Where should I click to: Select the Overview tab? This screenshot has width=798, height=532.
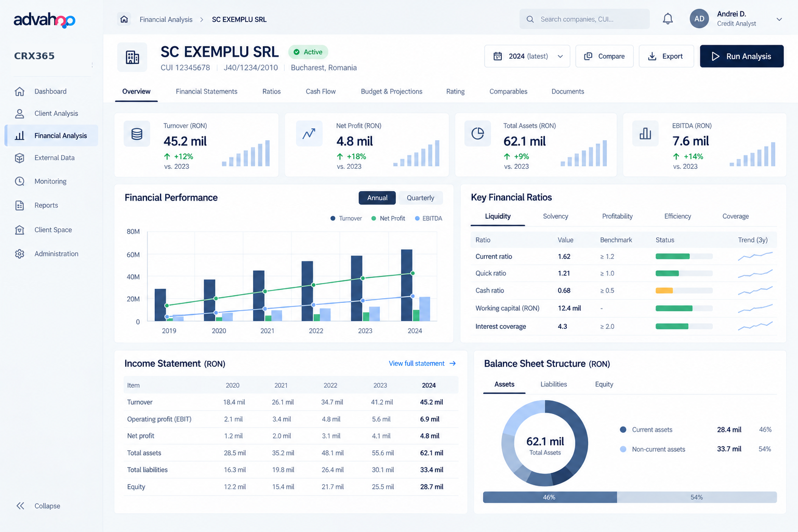point(136,91)
